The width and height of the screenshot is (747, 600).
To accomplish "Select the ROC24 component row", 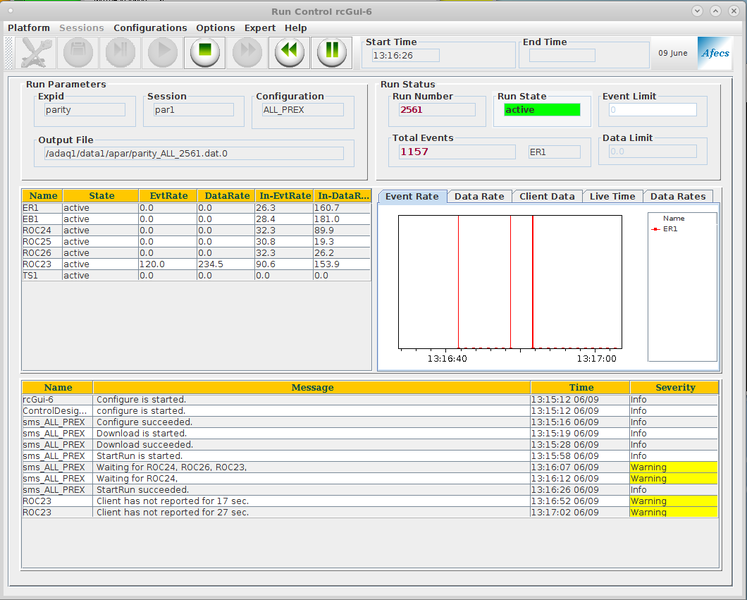I will tap(196, 231).
